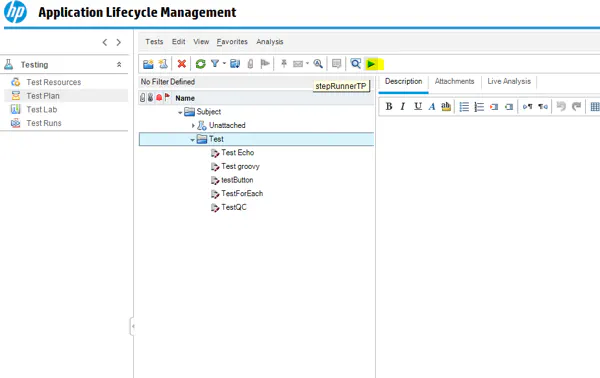The width and height of the screenshot is (600, 378).
Task: Select the TestForEach test
Action: point(242,194)
